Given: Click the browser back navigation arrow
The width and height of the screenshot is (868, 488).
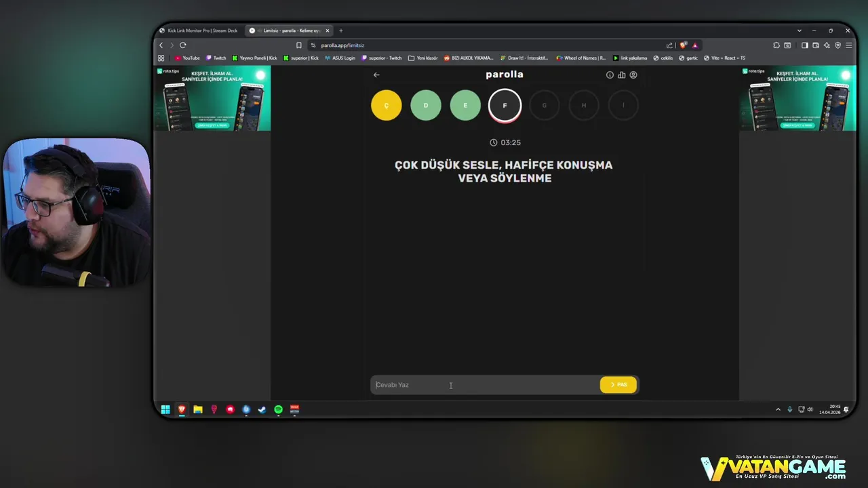Looking at the screenshot, I should [161, 45].
